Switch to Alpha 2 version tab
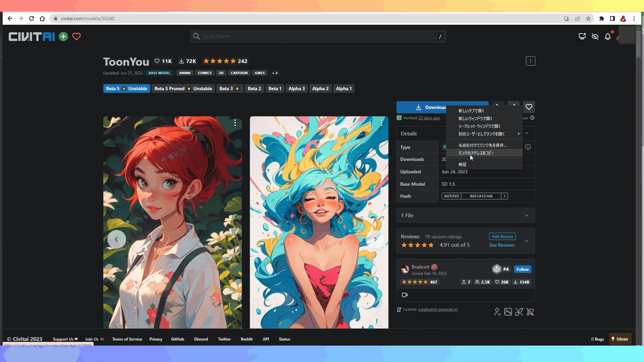Image resolution: width=644 pixels, height=362 pixels. point(320,88)
